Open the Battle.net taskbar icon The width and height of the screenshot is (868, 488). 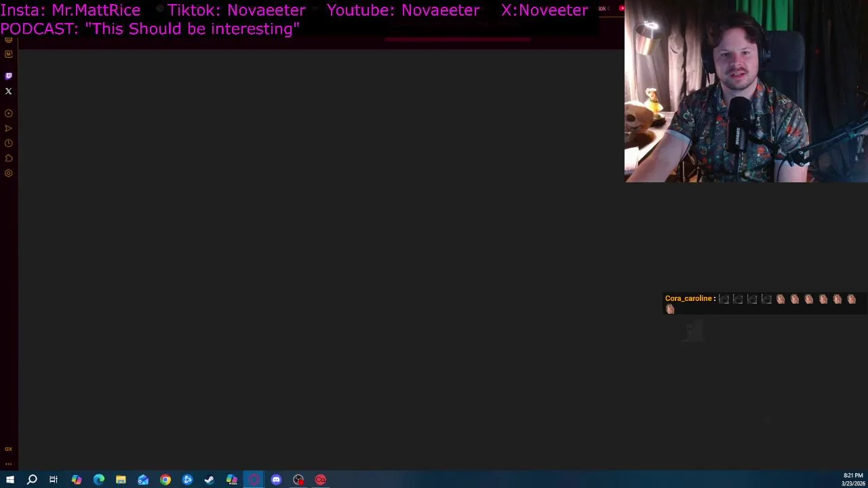pyautogui.click(x=188, y=480)
